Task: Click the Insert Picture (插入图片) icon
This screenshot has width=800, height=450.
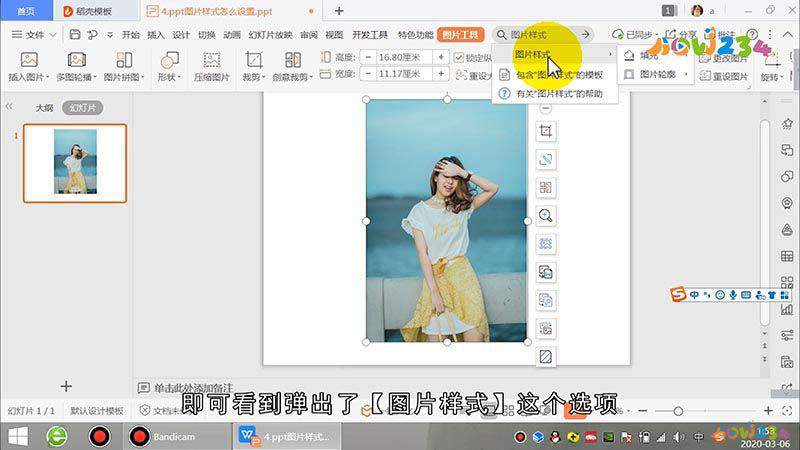Action: [x=29, y=60]
